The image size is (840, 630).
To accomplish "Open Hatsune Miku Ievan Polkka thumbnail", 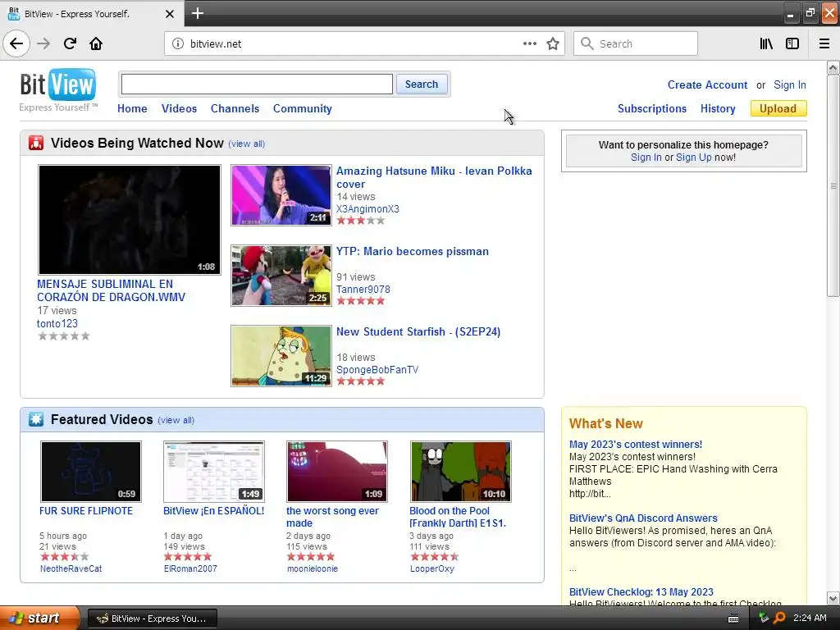I will pyautogui.click(x=281, y=195).
